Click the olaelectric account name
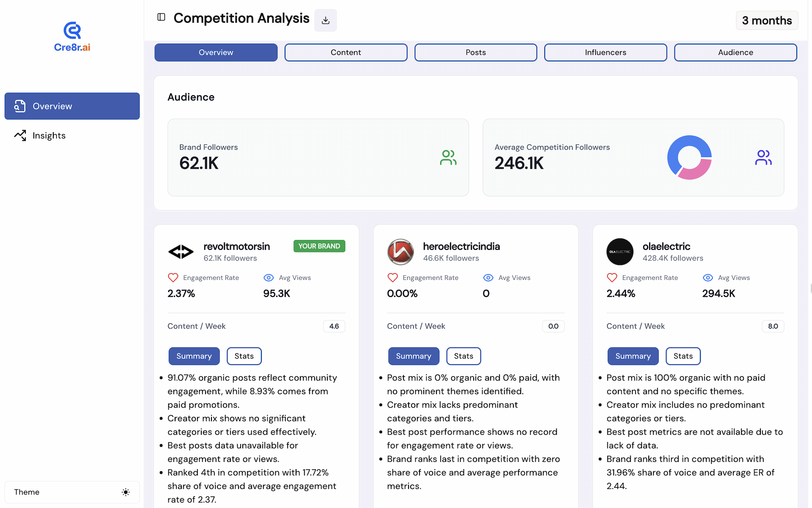This screenshot has height=508, width=812. pos(666,246)
